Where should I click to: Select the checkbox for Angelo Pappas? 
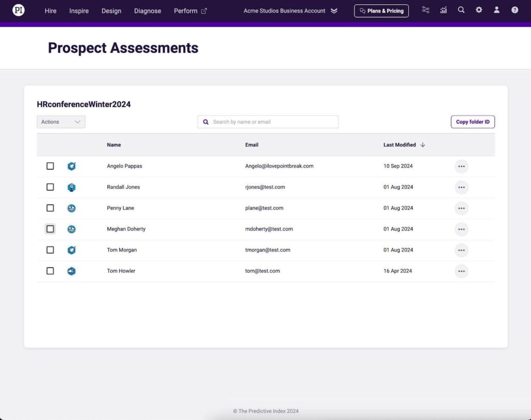tap(50, 166)
